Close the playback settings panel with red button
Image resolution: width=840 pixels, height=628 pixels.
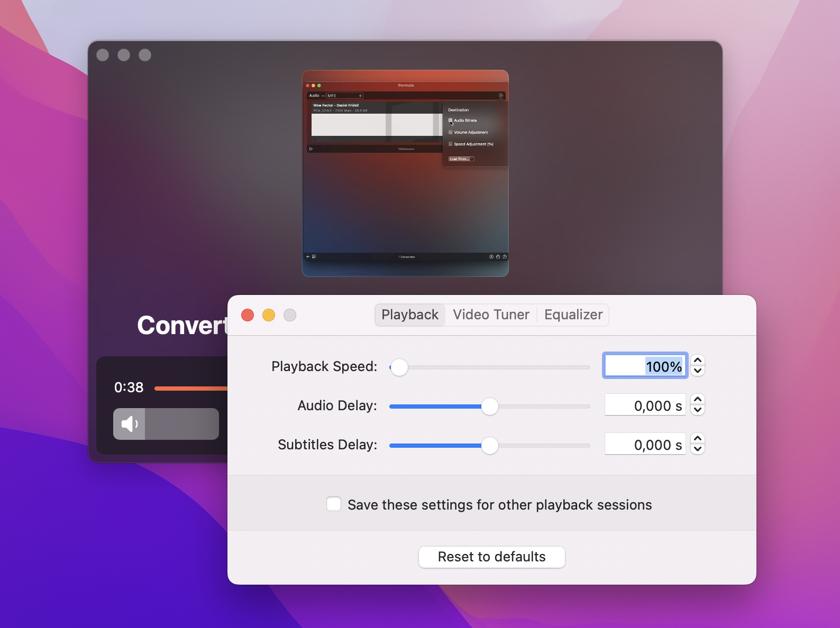click(x=248, y=315)
